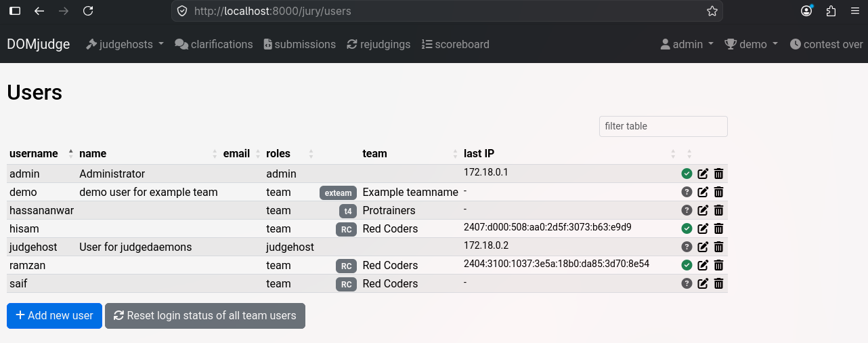This screenshot has height=343, width=868.
Task: Click admin's green login status check
Action: coord(687,174)
